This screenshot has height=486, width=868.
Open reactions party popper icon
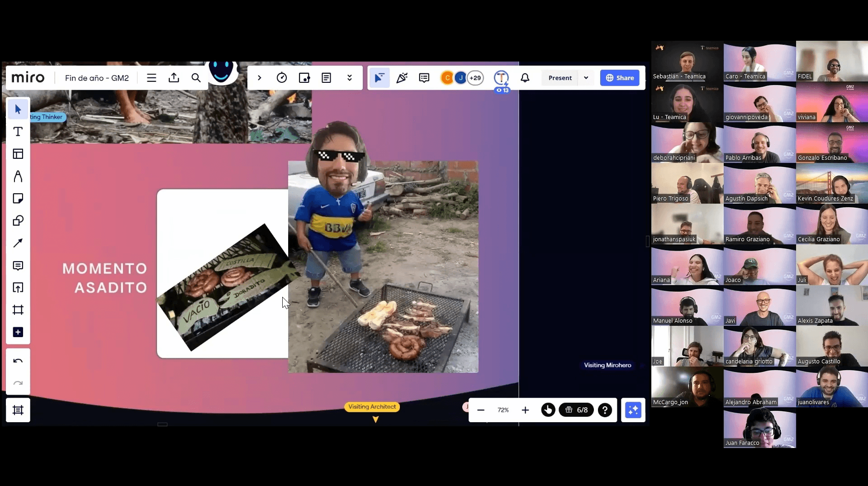[402, 78]
